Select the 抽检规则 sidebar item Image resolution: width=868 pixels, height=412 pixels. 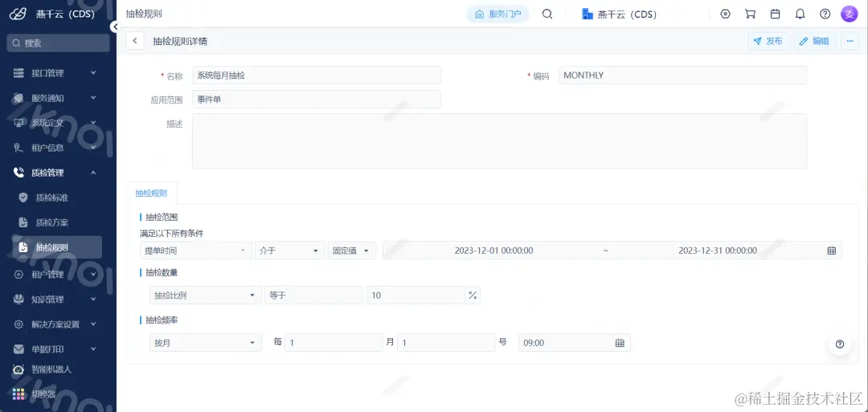click(56, 247)
